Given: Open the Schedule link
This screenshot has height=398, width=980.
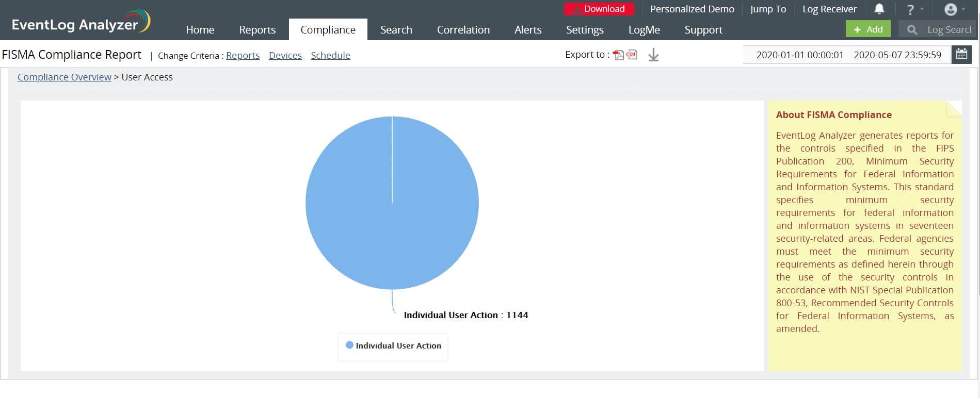Looking at the screenshot, I should coord(330,55).
